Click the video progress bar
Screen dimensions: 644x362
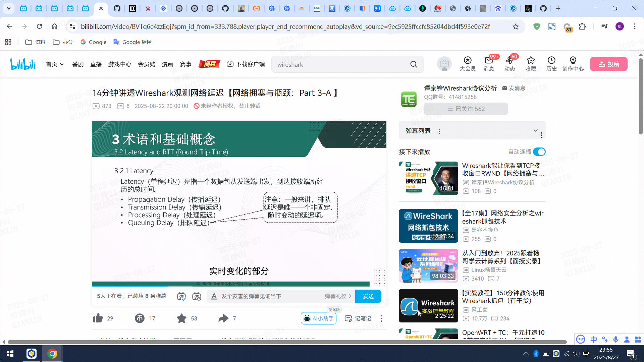tap(235, 286)
